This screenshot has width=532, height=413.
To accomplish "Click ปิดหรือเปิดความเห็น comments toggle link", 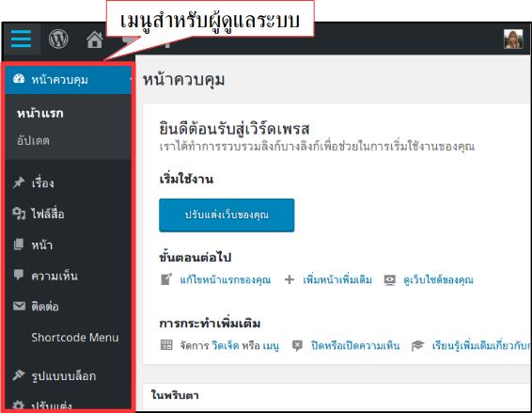I will [x=355, y=346].
